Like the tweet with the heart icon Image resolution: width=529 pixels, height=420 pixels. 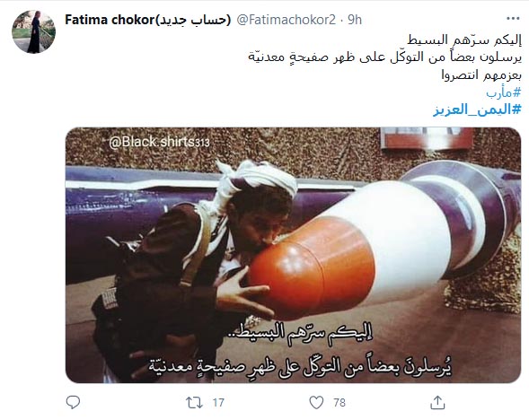(316, 402)
